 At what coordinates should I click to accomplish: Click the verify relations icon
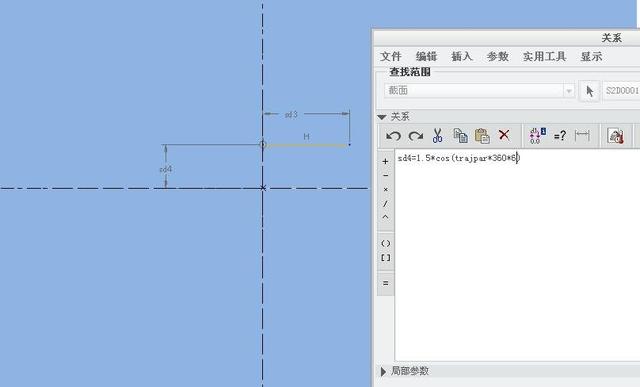point(616,136)
